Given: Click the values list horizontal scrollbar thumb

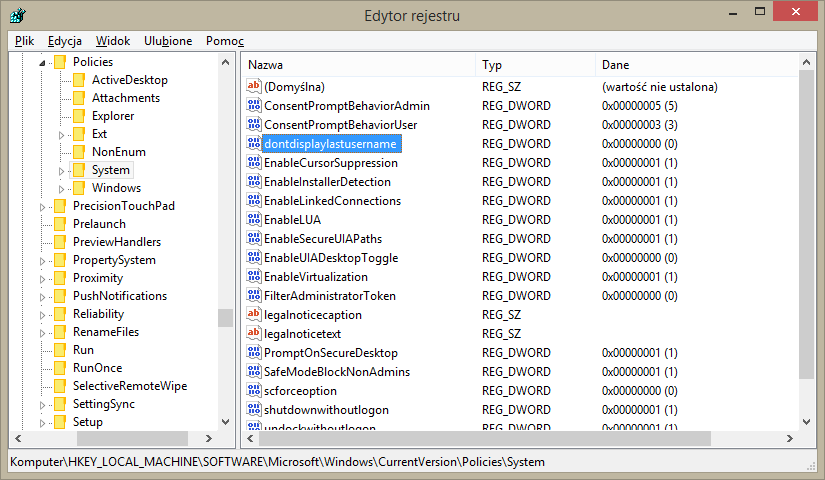Looking at the screenshot, I should 485,438.
